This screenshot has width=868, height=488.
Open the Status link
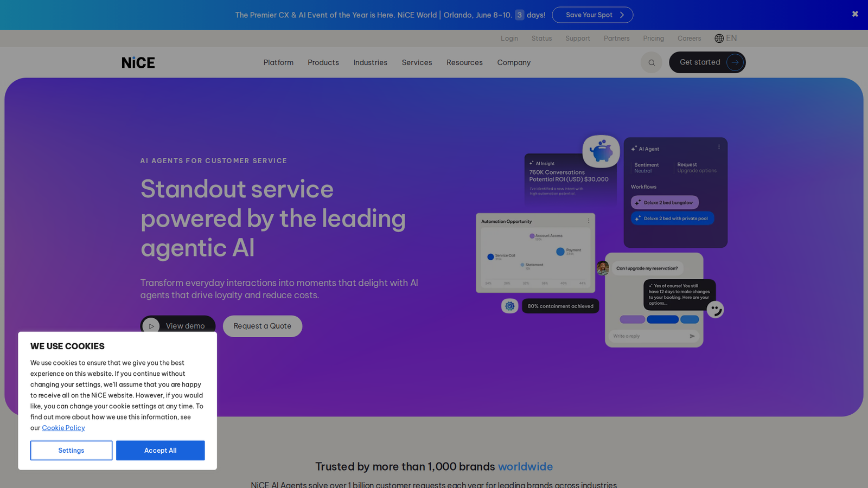coord(541,38)
